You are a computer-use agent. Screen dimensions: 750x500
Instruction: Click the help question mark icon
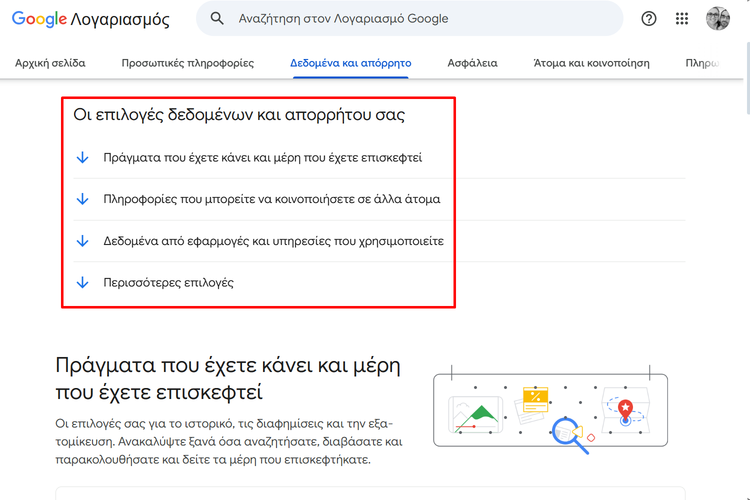coord(649,19)
